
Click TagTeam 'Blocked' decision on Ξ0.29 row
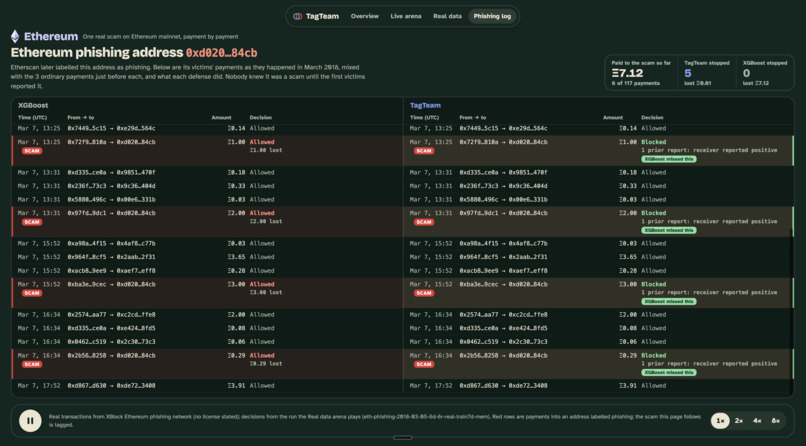pos(653,355)
